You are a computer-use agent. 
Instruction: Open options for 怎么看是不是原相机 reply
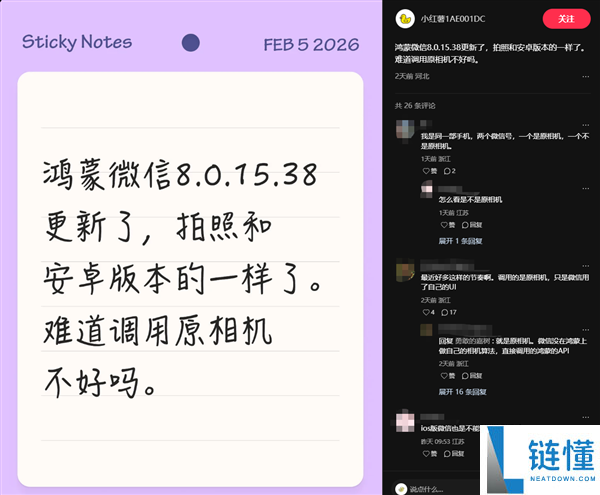coord(585,188)
